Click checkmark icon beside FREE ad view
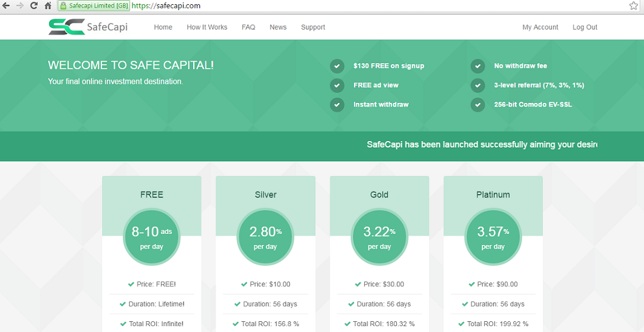The height and width of the screenshot is (332, 644). pos(337,85)
